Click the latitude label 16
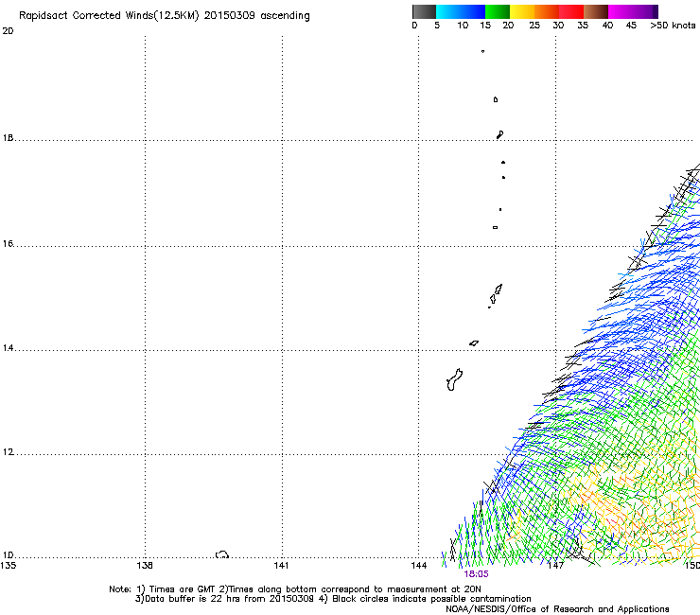Image resolution: width=700 pixels, height=615 pixels. (x=8, y=244)
